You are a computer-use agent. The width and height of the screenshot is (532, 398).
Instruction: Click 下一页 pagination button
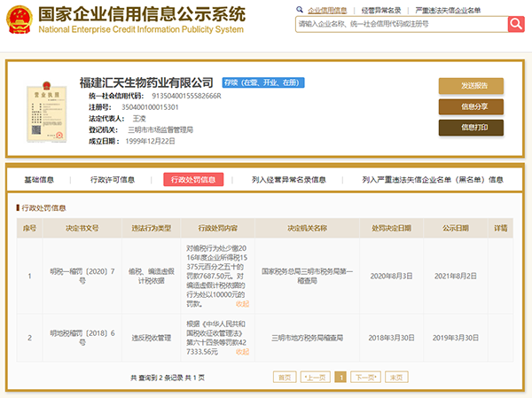click(x=364, y=377)
